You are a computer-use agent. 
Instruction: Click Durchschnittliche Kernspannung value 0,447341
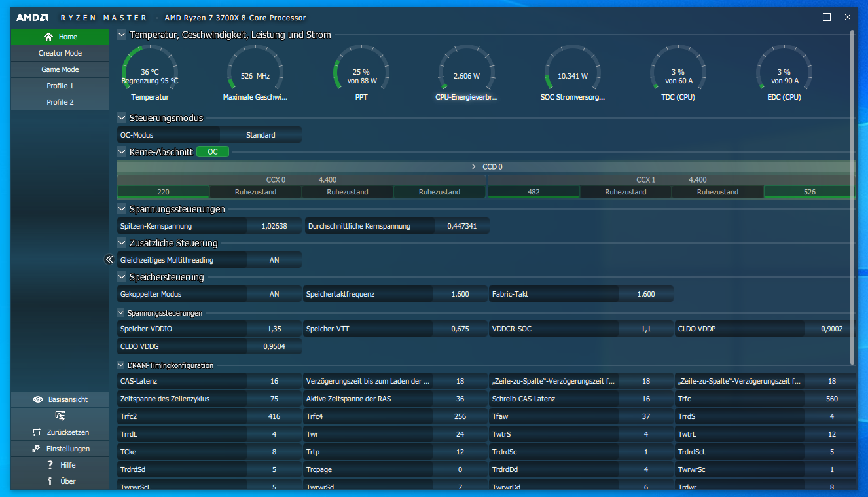(x=462, y=226)
